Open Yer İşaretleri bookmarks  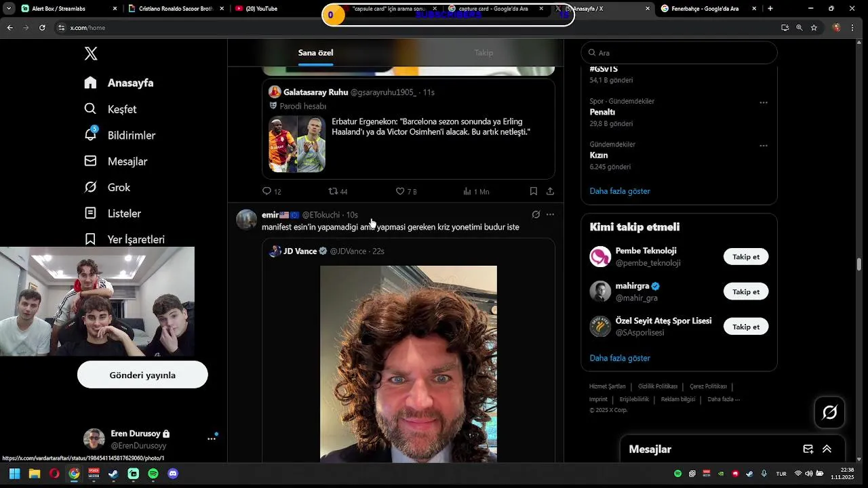point(124,239)
